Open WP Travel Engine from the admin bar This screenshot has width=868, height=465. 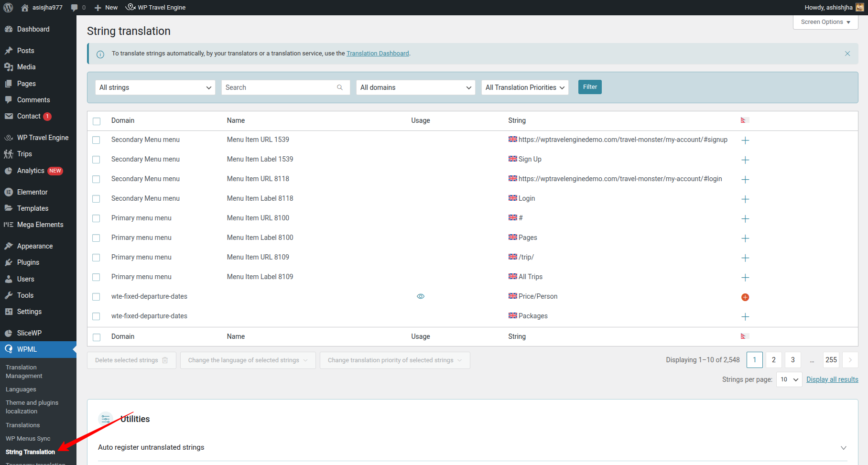click(x=155, y=7)
